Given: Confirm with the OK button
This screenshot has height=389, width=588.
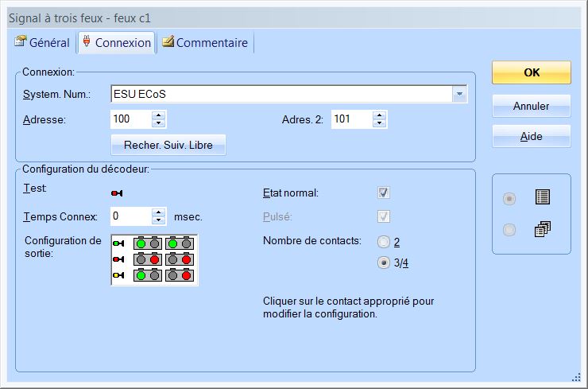Looking at the screenshot, I should 532,72.
